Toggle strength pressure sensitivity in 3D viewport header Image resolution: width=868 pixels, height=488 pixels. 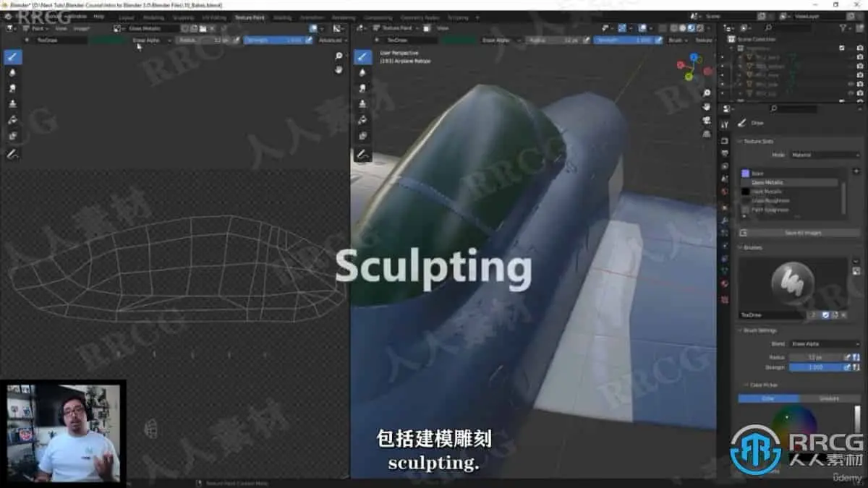click(658, 40)
